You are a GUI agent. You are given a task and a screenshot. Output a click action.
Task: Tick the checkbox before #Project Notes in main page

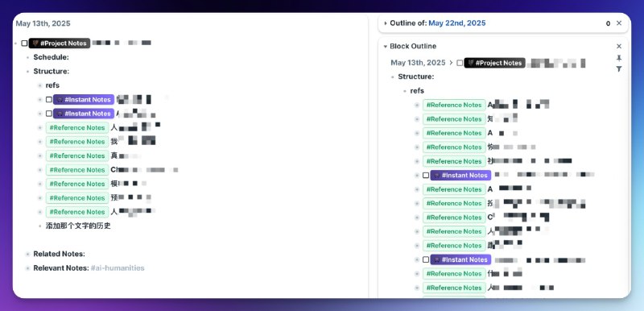pos(24,44)
